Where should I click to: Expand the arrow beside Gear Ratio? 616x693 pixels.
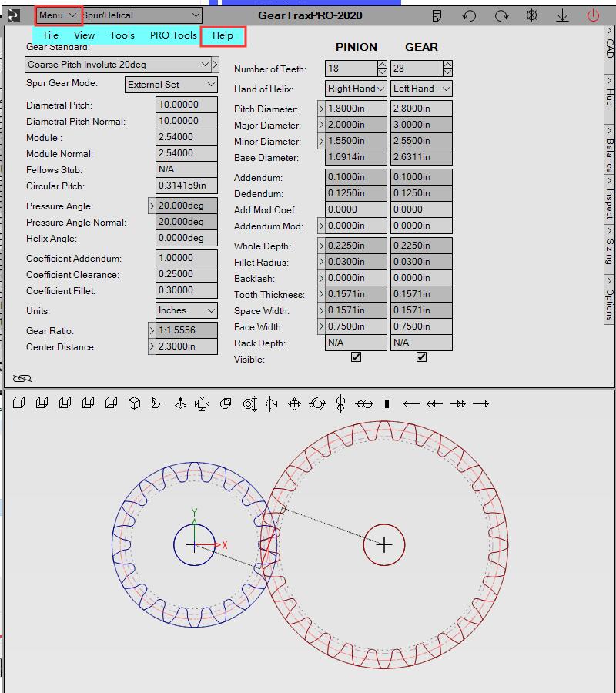(x=152, y=330)
